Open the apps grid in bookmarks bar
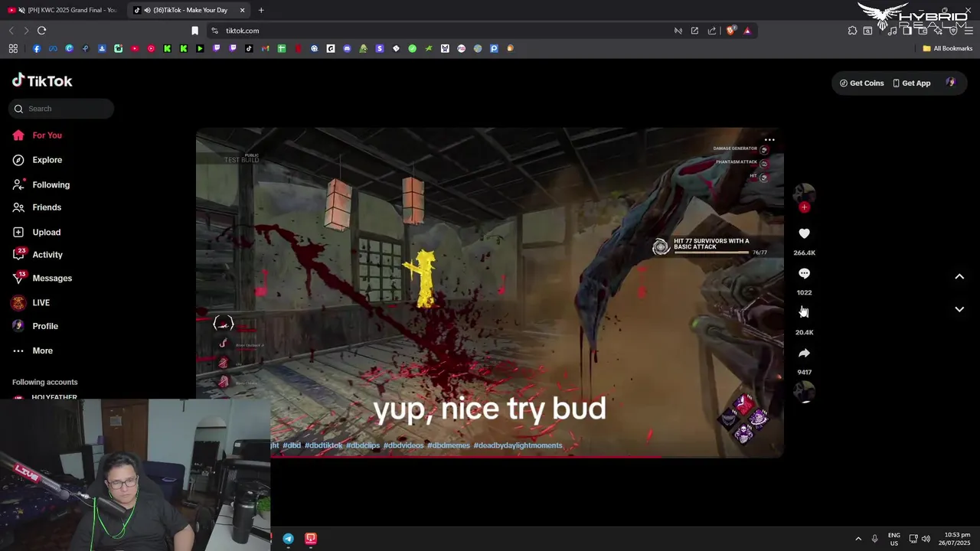 point(13,48)
